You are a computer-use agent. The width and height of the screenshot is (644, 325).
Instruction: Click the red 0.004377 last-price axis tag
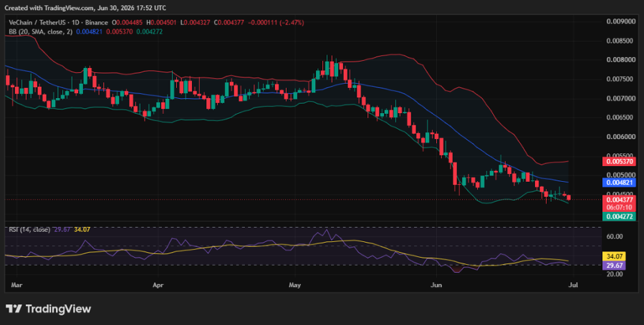click(x=620, y=199)
